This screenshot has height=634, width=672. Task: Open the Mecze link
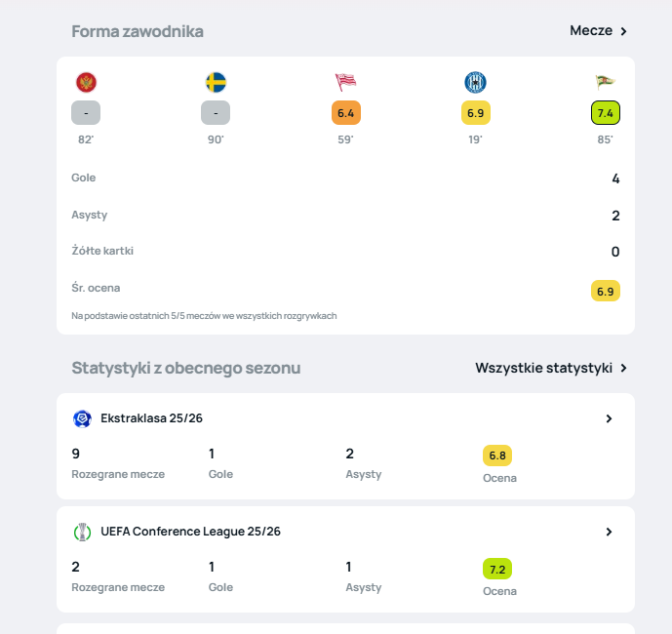click(591, 31)
